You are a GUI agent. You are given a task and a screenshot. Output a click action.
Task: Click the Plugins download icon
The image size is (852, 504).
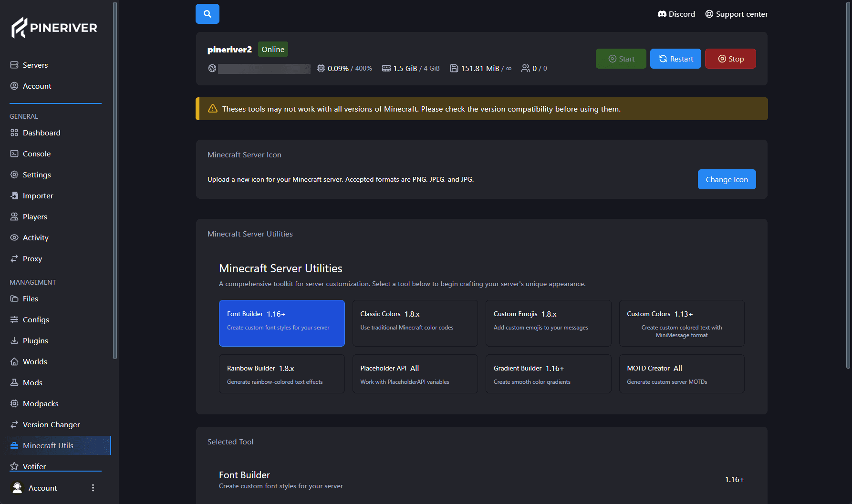14,340
